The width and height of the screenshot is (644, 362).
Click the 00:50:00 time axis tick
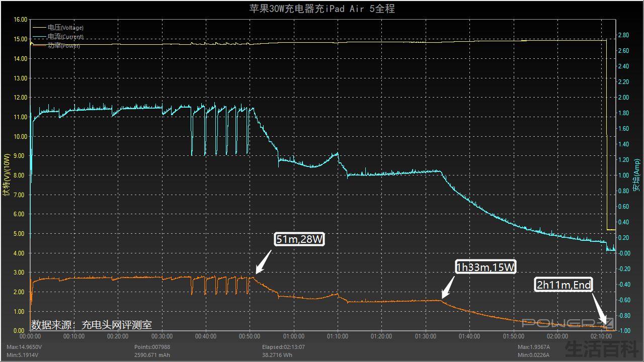click(x=250, y=336)
